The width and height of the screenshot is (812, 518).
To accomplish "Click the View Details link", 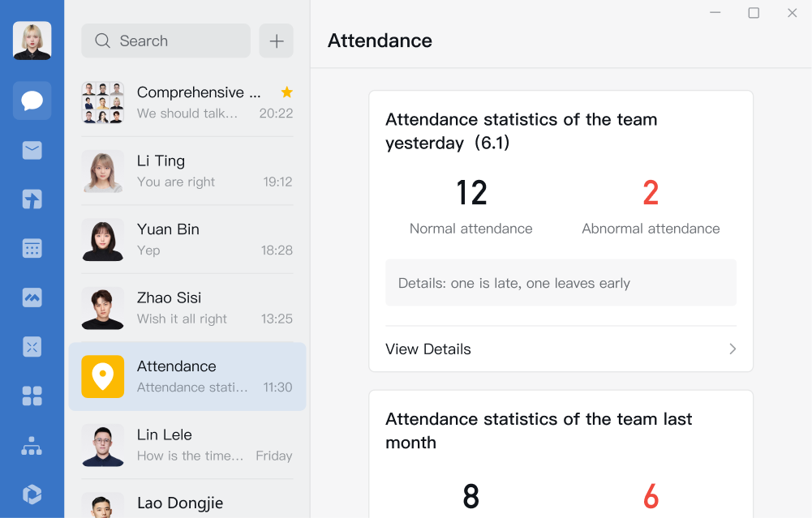I will pos(428,349).
